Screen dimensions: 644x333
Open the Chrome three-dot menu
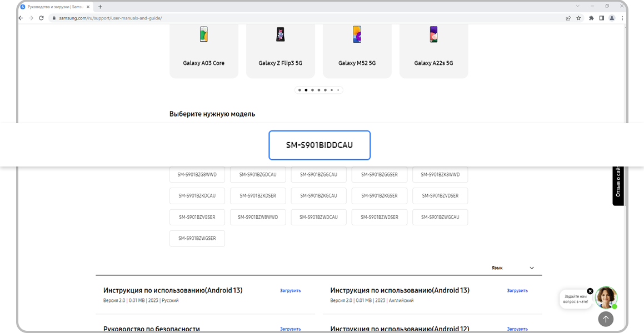[623, 18]
